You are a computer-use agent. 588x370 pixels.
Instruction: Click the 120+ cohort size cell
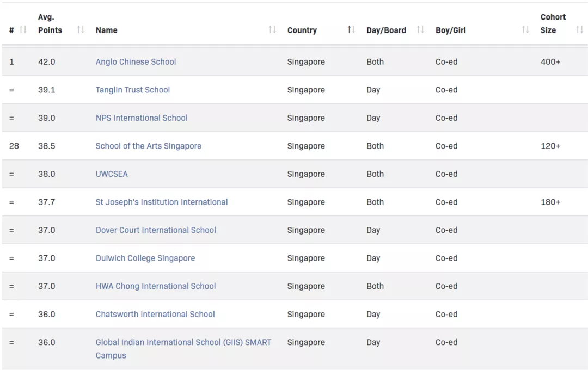(550, 146)
